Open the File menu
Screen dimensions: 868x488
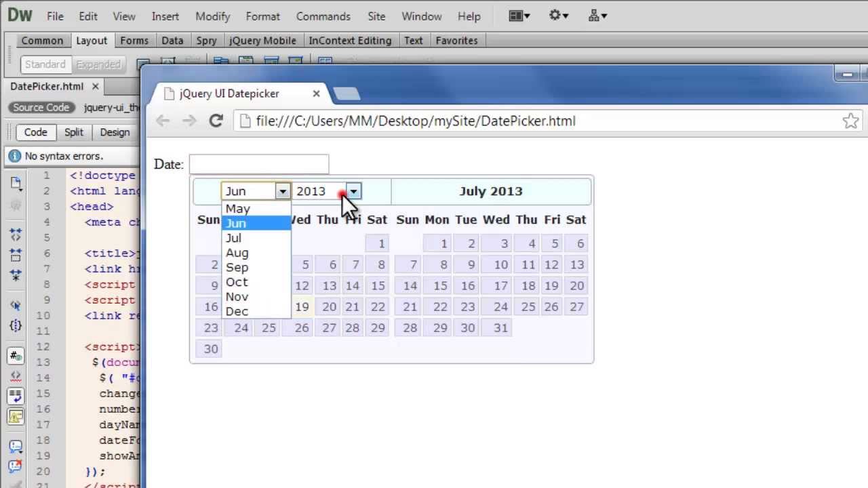[55, 16]
